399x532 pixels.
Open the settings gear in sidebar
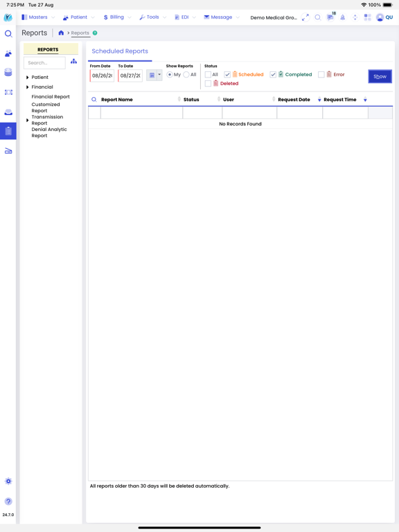[x=8, y=481]
